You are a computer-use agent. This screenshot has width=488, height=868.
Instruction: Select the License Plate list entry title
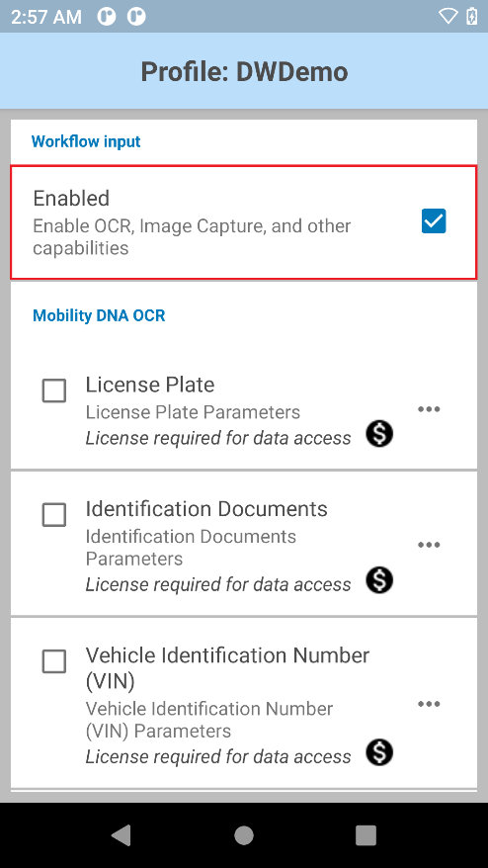(150, 385)
